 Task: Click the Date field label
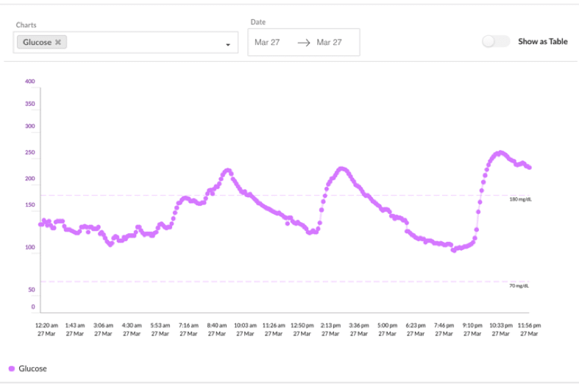click(x=258, y=22)
